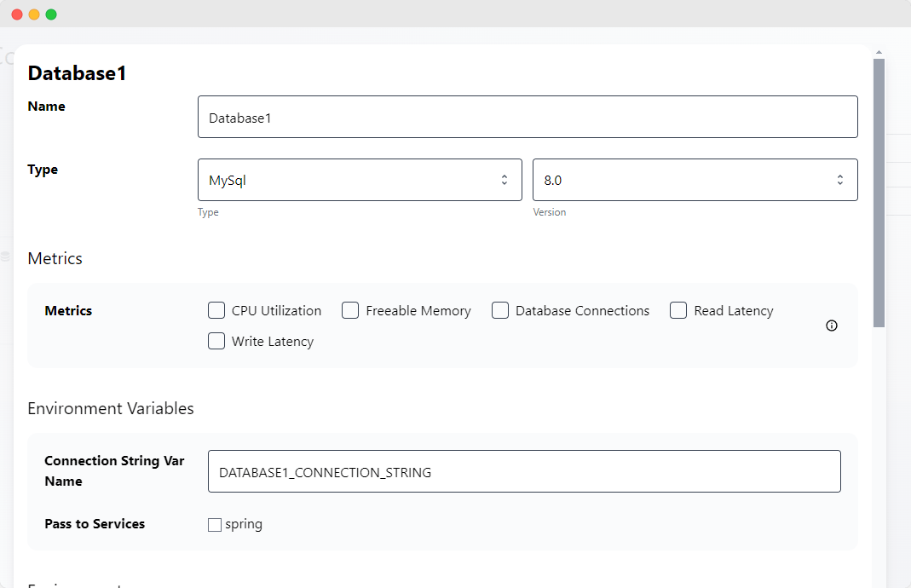Screen dimensions: 911x588
Task: Open the database Type dropdown showing MySql
Action: (359, 180)
